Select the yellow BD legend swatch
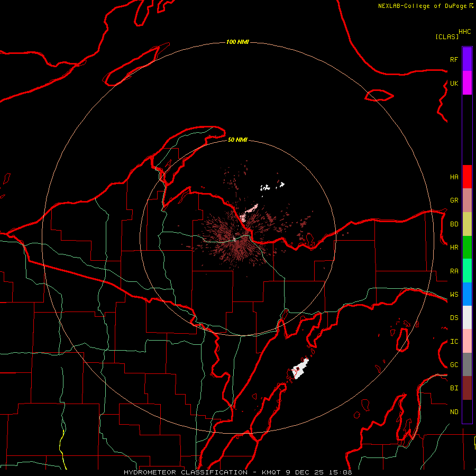476x476 pixels. pos(467,224)
